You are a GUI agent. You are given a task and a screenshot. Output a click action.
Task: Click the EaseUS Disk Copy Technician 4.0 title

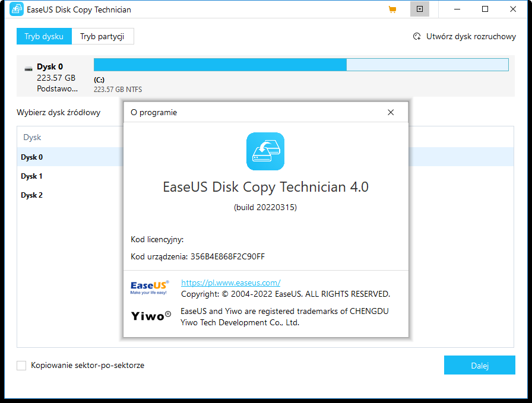[x=265, y=187]
